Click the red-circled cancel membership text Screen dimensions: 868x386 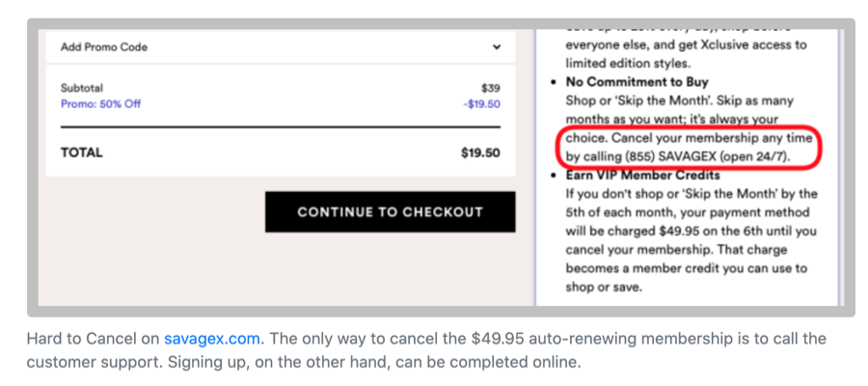pos(691,148)
